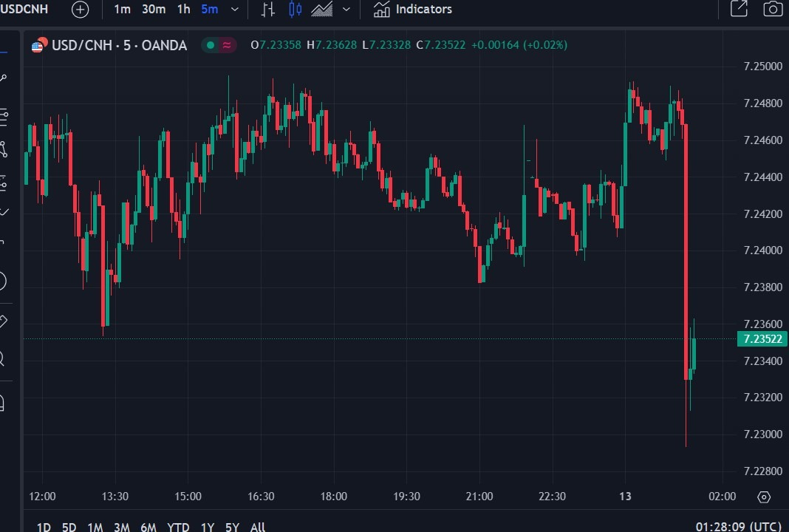Click the open value O7.23358

click(276, 45)
